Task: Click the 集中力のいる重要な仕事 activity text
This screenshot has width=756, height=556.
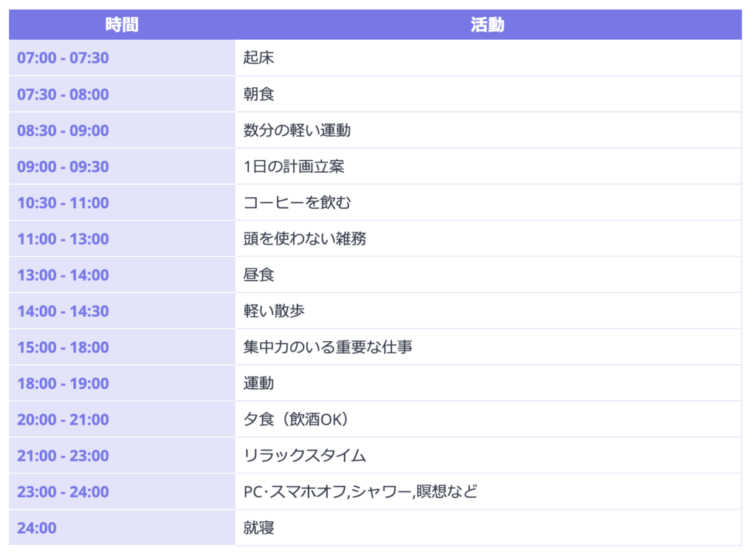Action: 328,347
